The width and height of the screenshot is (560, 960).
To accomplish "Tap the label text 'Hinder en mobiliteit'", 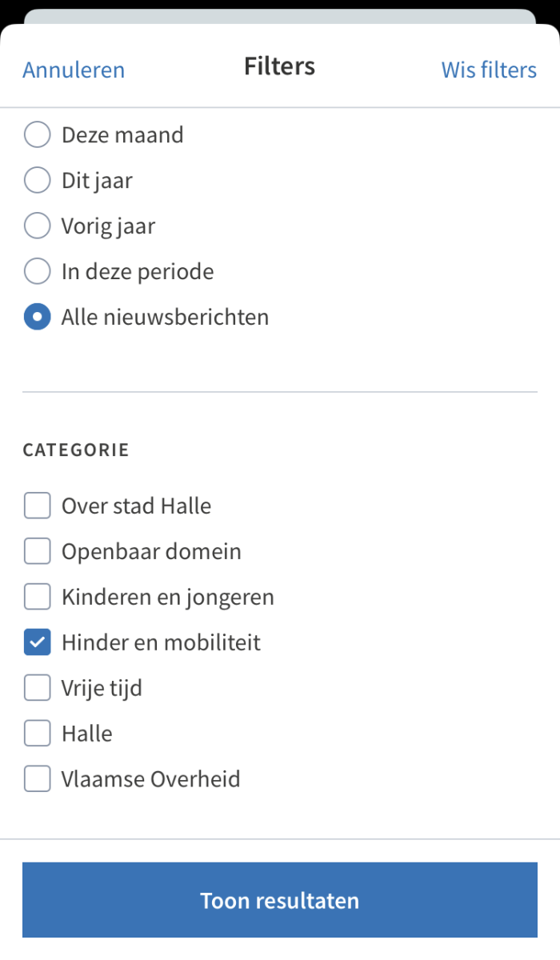I will tap(160, 642).
